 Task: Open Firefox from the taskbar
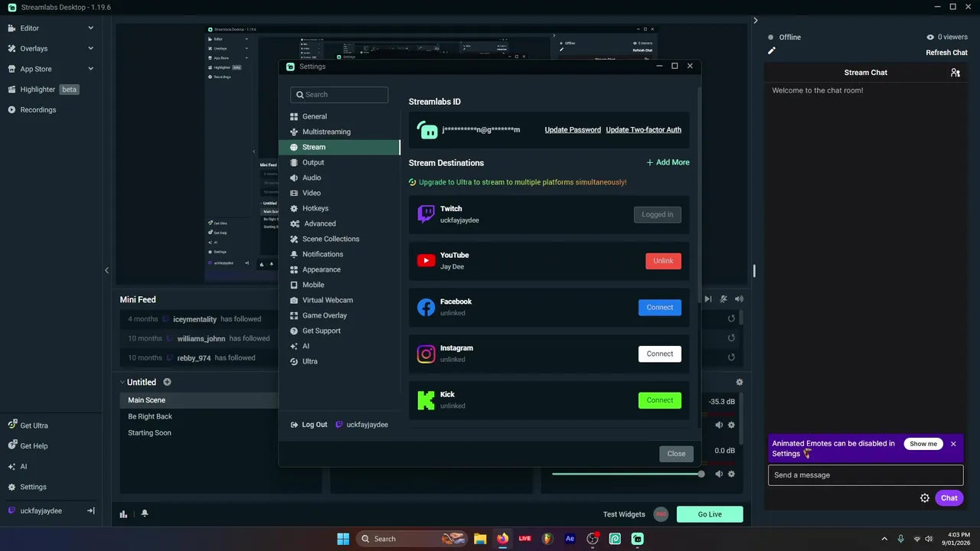coord(502,539)
